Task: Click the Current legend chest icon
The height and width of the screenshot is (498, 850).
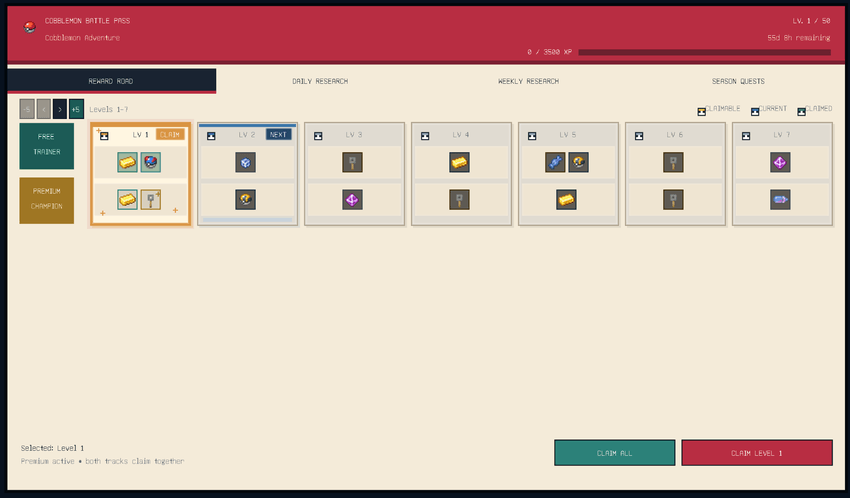Action: click(755, 112)
